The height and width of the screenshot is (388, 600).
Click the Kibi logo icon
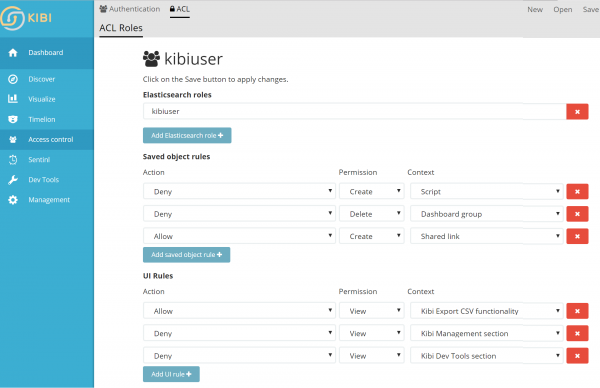(13, 18)
